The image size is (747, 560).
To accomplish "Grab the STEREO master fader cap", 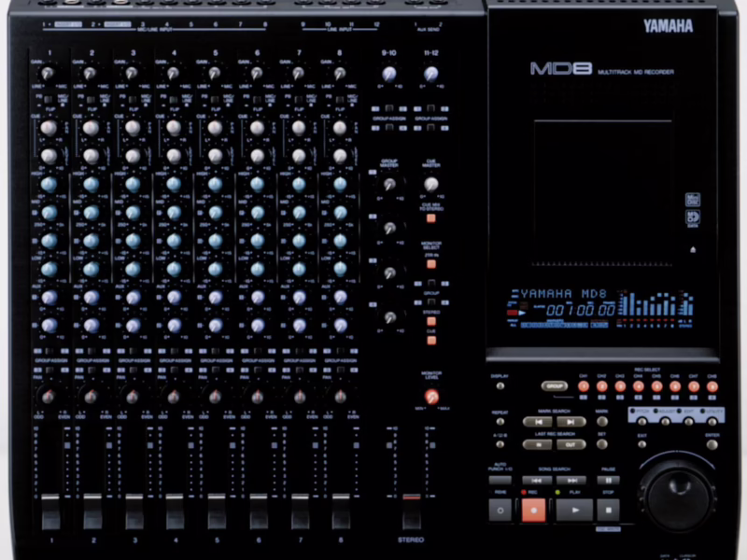I will [412, 511].
